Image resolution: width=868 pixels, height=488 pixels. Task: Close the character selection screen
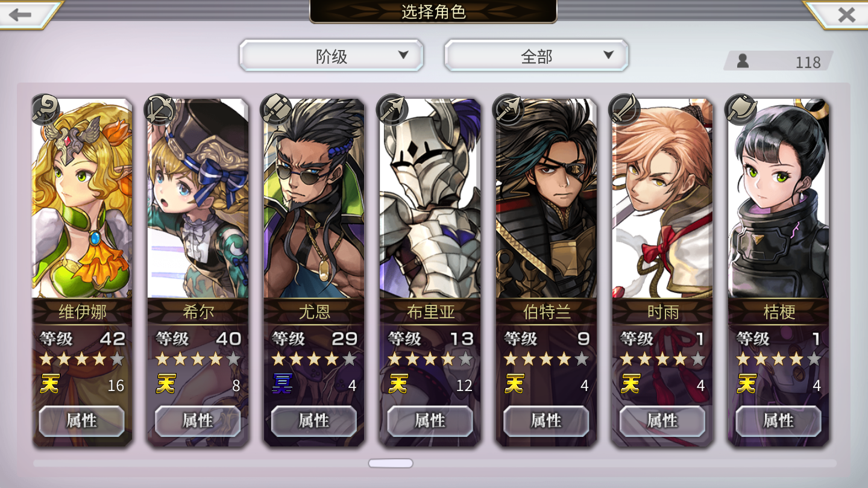coord(846,14)
